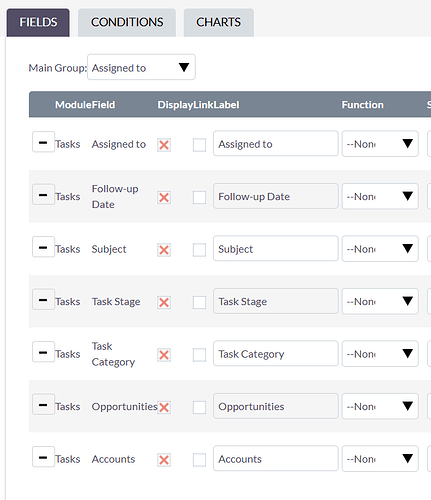
Task: Toggle red X display icon for Opportunities
Action: (x=164, y=407)
